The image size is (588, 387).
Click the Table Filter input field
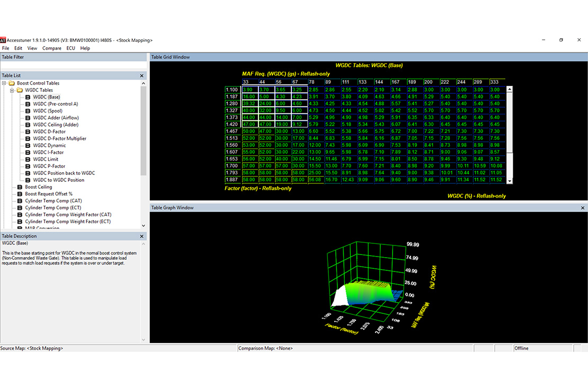tap(73, 66)
